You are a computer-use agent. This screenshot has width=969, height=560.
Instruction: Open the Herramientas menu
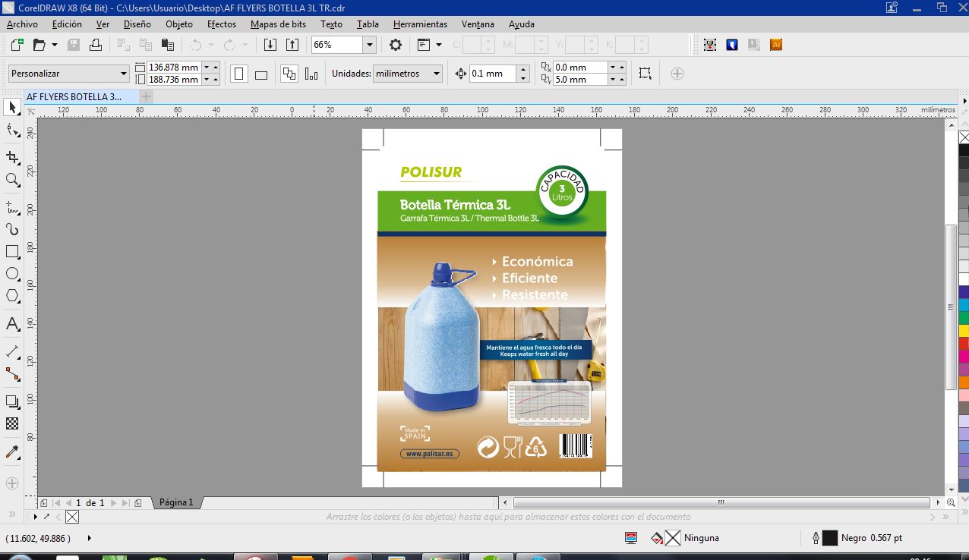[420, 24]
